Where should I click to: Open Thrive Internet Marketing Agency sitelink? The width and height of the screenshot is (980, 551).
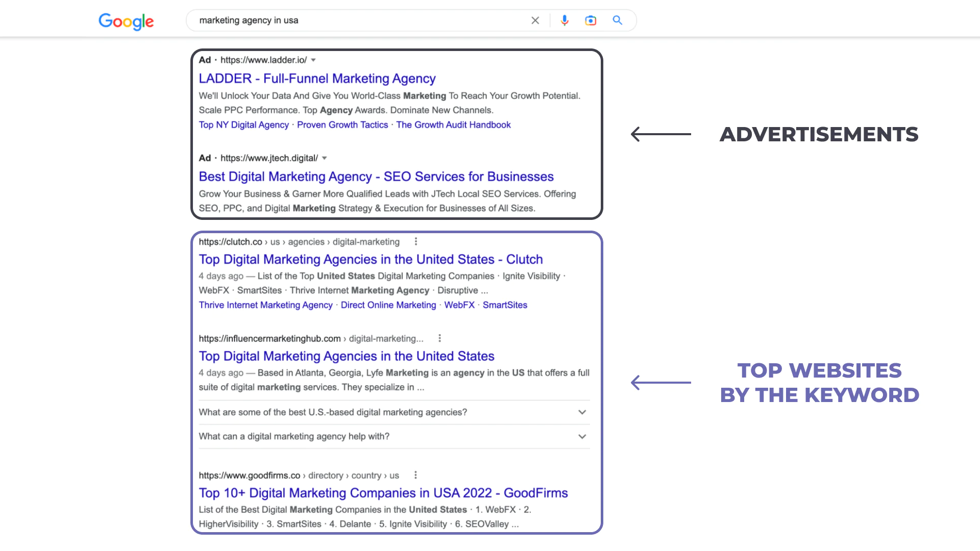click(265, 305)
